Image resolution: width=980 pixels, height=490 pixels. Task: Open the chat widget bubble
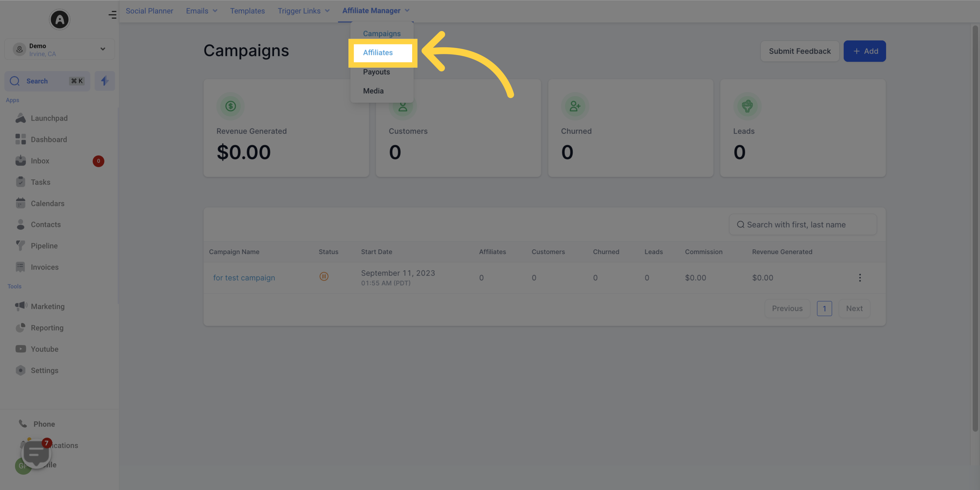(36, 453)
